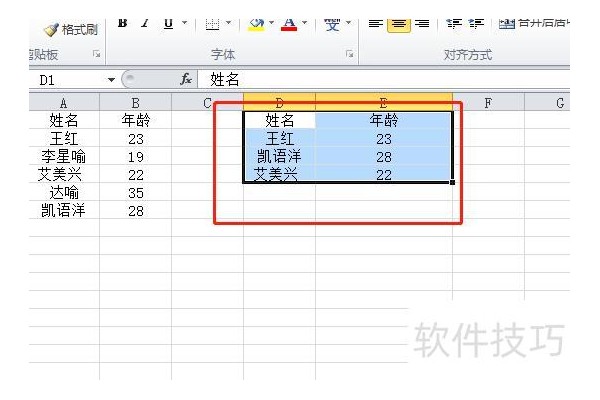Increase the indent

476,24
